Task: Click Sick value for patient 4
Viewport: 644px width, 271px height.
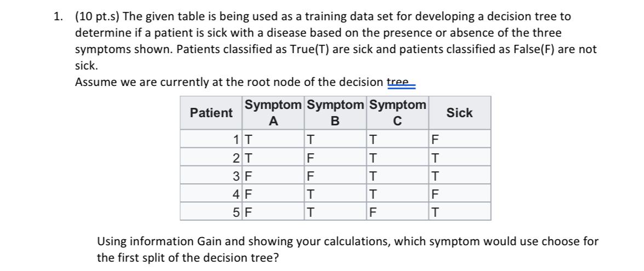Action: (459, 193)
